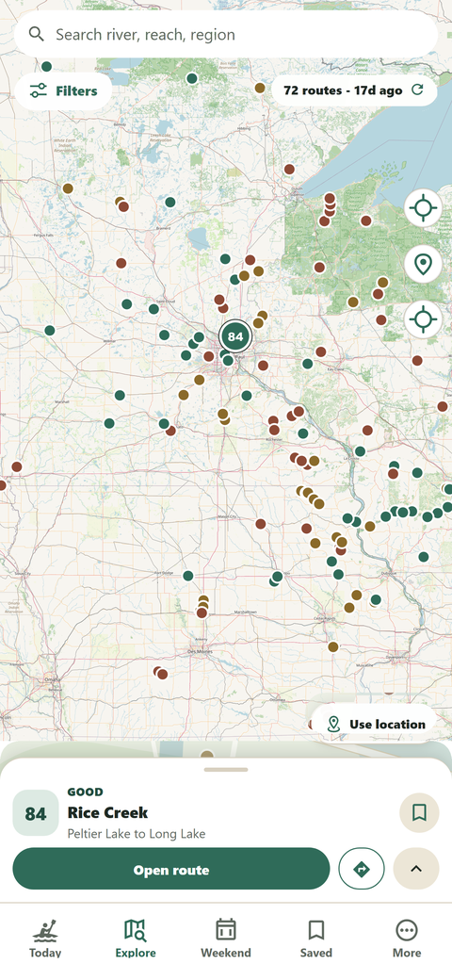This screenshot has height=980, width=452.
Task: Click the GOOD condition label
Action: click(86, 792)
